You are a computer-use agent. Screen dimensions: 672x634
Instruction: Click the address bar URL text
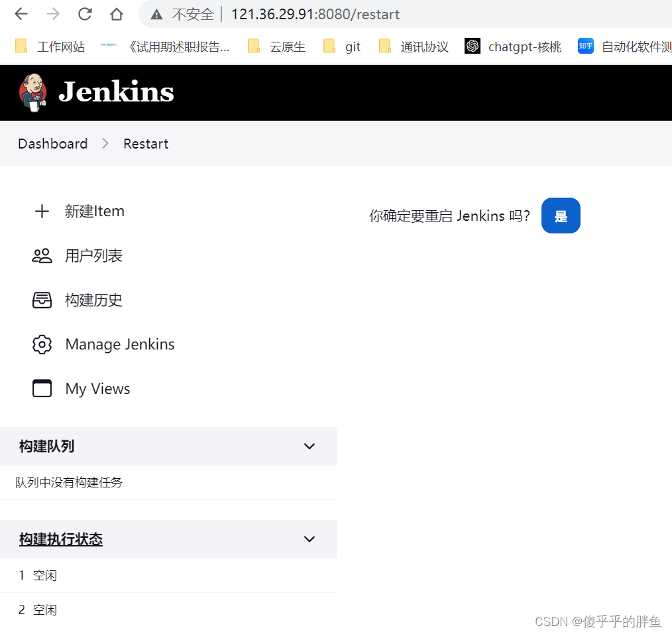coord(315,14)
